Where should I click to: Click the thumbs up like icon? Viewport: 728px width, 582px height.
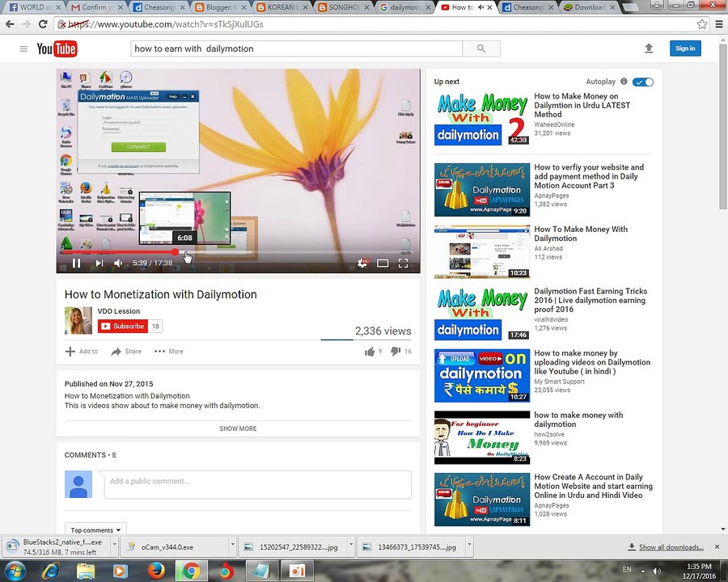click(x=370, y=352)
